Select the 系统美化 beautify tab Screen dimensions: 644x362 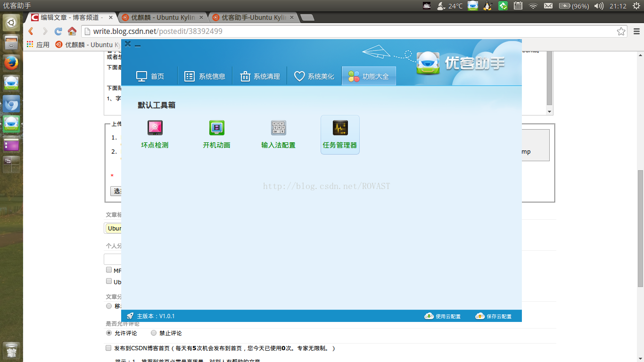pos(314,76)
